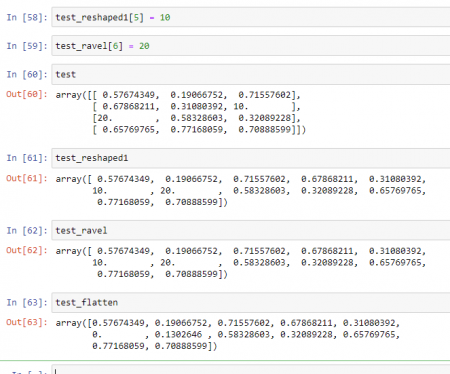The height and width of the screenshot is (374, 450).
Task: Click the Out[61] output prompt
Action: [27, 178]
